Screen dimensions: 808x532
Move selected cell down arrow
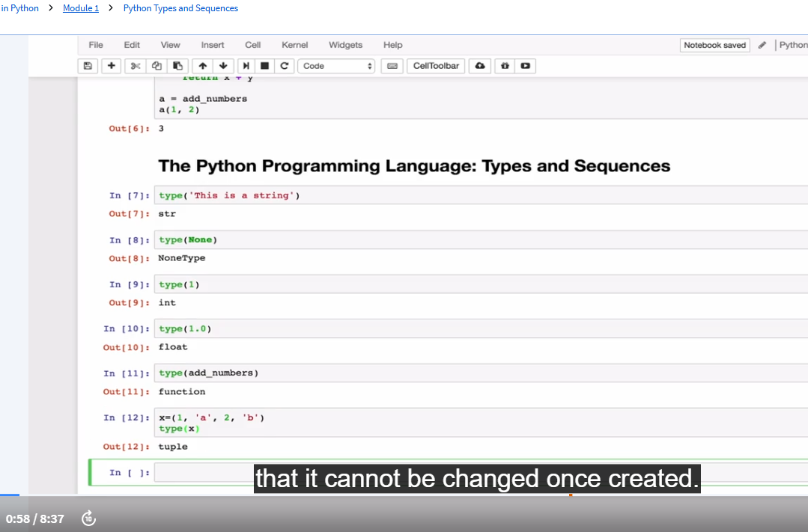point(223,66)
